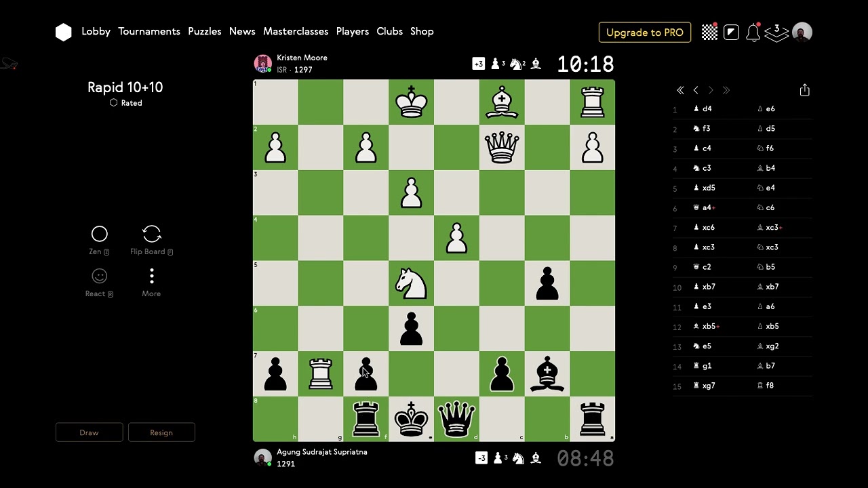
Task: Click black's move 13 xg2 in list
Action: point(768,346)
